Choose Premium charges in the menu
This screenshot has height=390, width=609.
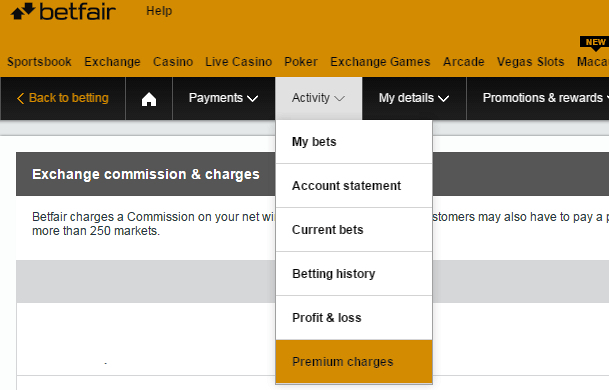(354, 362)
